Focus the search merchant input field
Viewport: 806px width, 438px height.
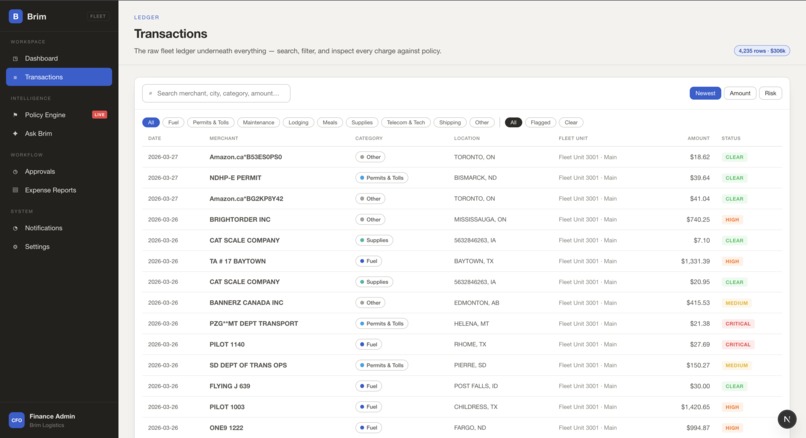(216, 94)
